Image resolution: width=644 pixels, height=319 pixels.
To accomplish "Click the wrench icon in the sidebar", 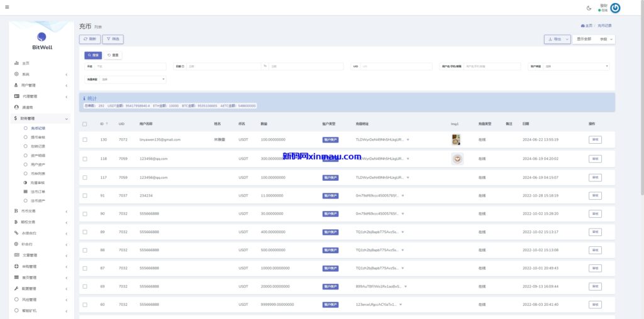I will coord(16,288).
